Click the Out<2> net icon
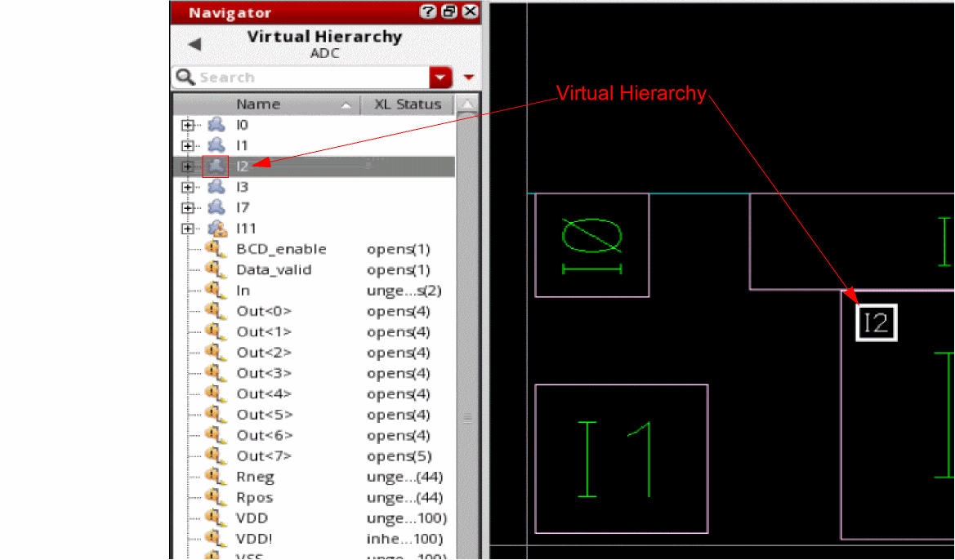Screen dimensions: 955x560 tap(214, 352)
